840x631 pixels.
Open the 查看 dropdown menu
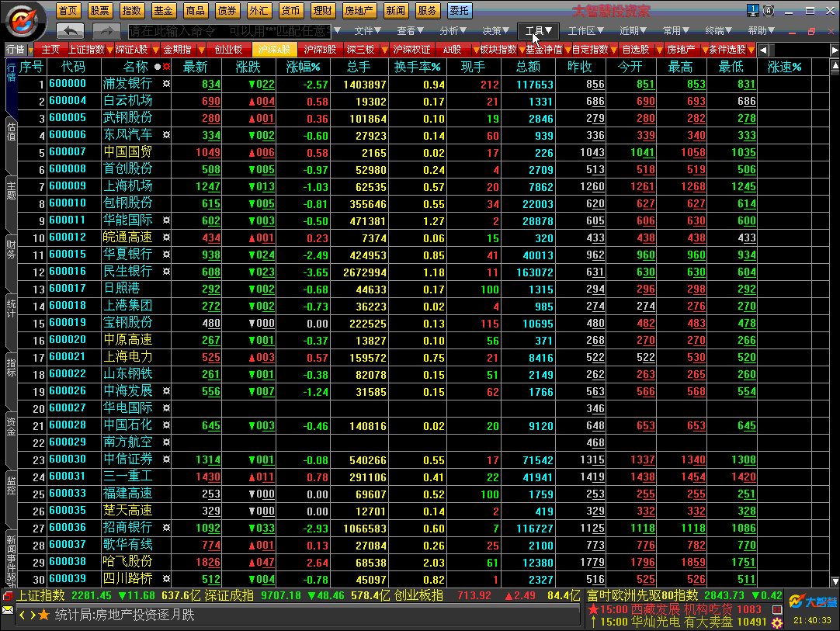point(410,31)
